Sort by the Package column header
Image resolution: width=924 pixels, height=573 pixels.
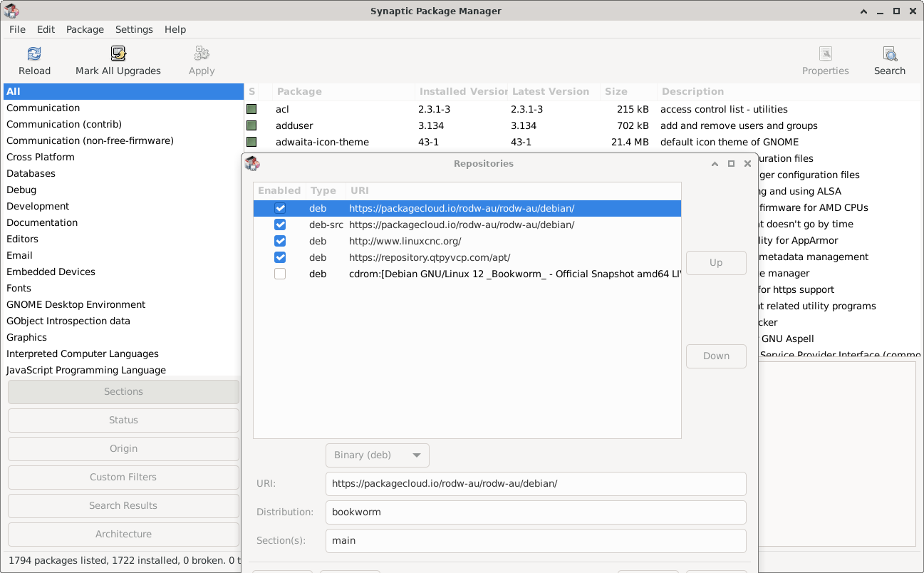[343, 91]
